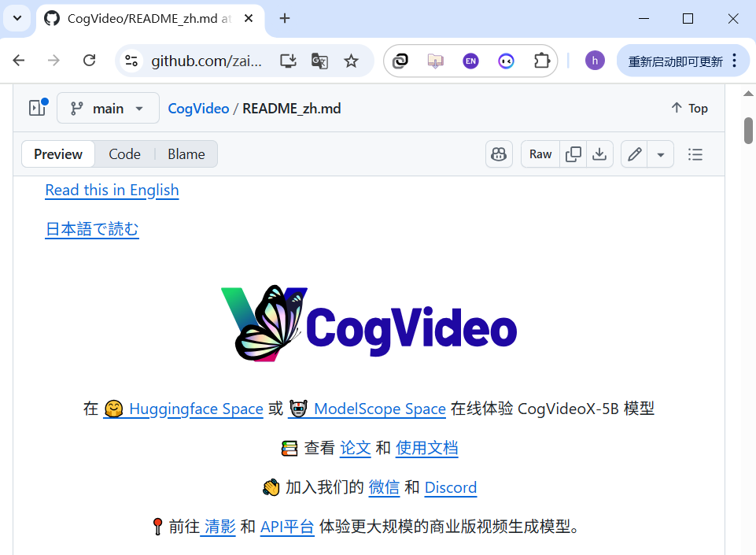Image resolution: width=756 pixels, height=555 pixels.
Task: Open the Copilot icon in file toolbar
Action: click(499, 154)
